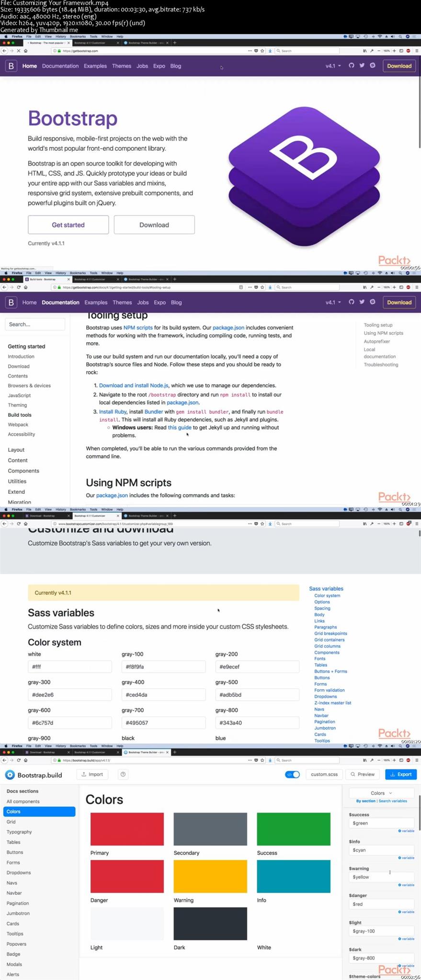
Task: Toggle variable option under $success field
Action: pos(406,831)
